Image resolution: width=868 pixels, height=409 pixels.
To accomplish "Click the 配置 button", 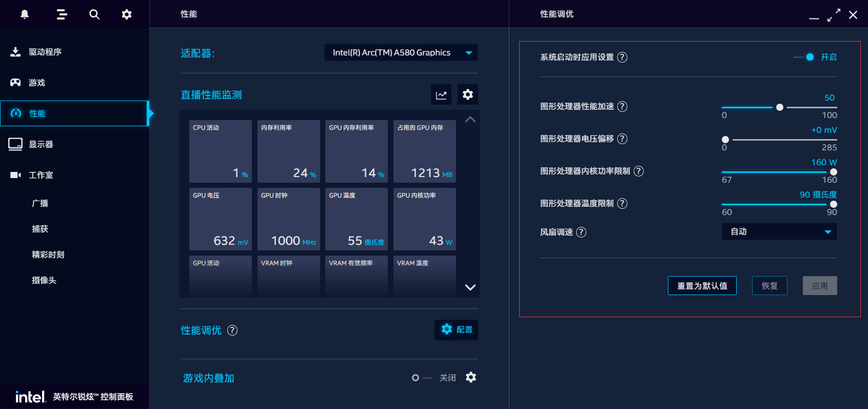I will click(456, 329).
